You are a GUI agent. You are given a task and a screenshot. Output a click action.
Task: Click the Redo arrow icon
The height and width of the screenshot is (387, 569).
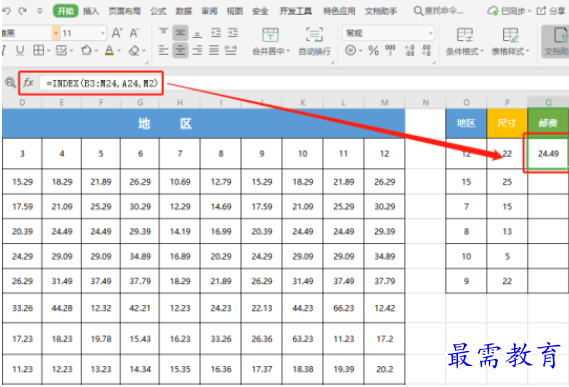[22, 11]
